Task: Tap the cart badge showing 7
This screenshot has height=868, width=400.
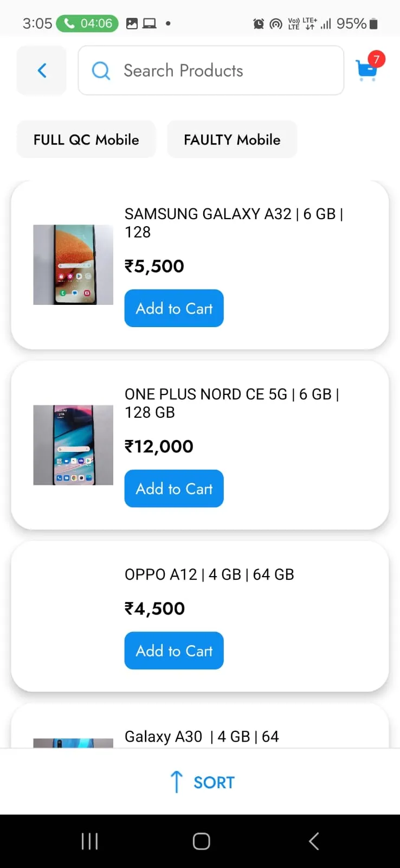Action: pyautogui.click(x=377, y=59)
